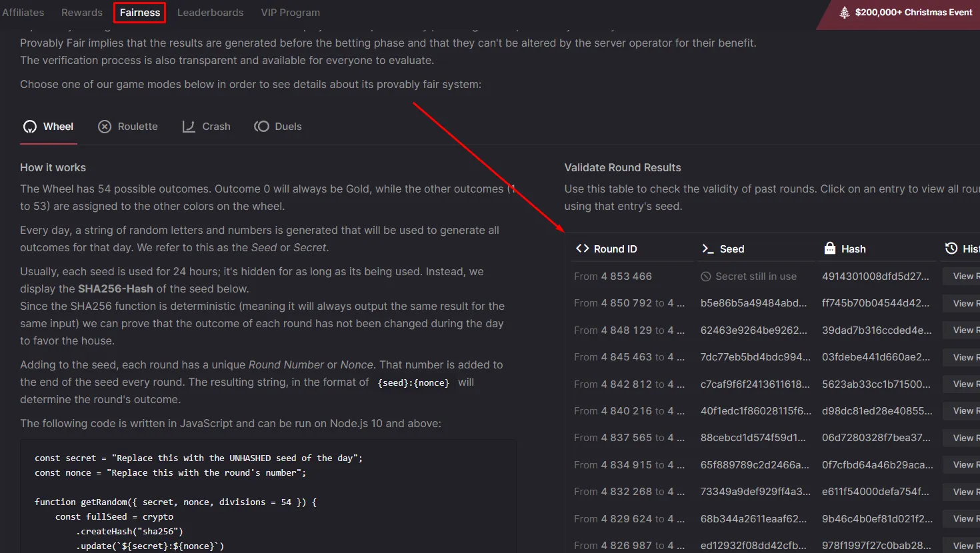The width and height of the screenshot is (980, 553).
Task: Open the VIP Program page
Action: (290, 12)
